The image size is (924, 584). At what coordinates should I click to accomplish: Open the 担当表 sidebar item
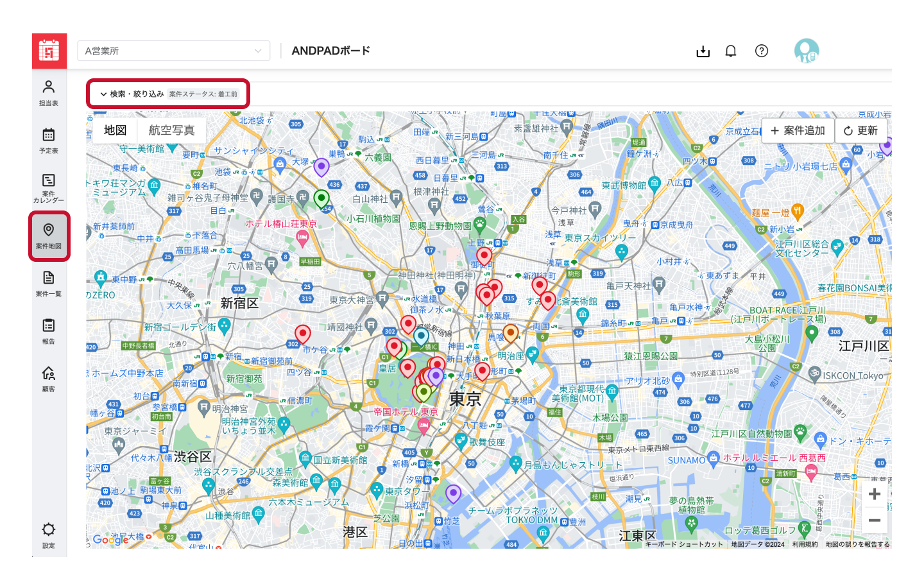click(49, 93)
